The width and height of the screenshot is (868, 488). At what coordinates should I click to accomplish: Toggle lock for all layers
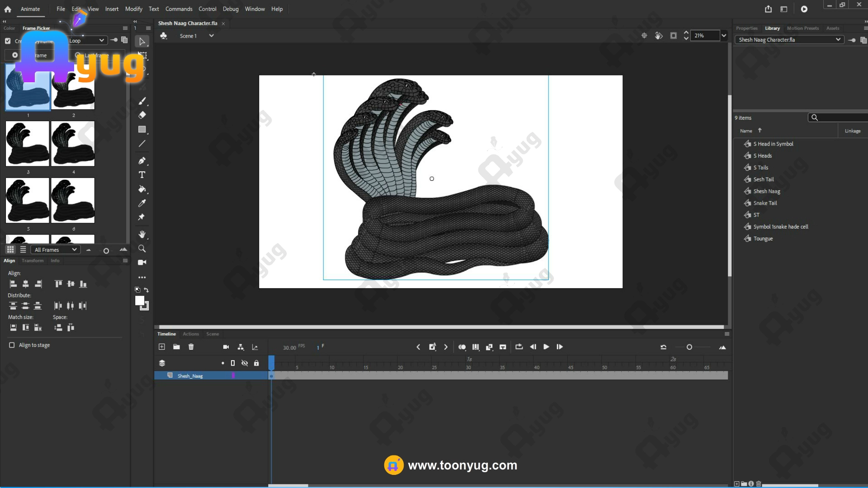256,363
